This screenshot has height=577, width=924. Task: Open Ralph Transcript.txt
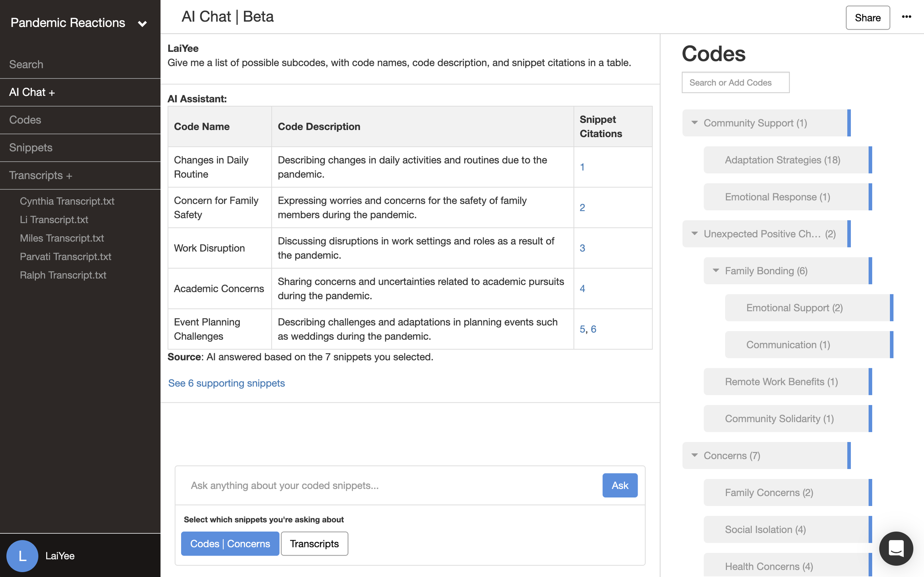click(63, 275)
